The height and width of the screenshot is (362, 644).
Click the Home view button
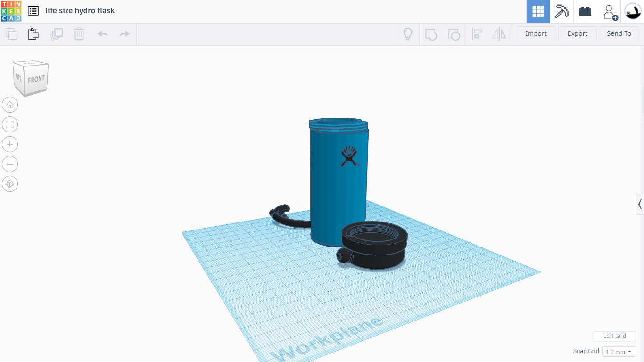point(10,105)
